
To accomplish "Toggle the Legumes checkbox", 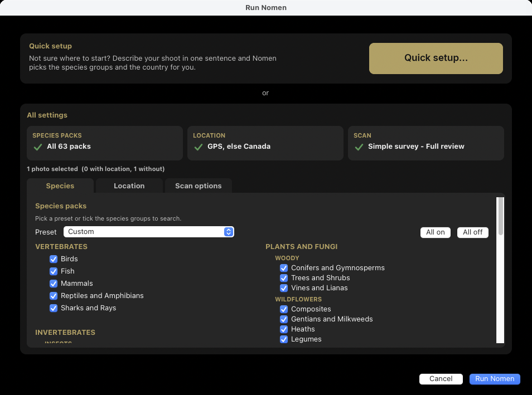I will click(x=284, y=339).
